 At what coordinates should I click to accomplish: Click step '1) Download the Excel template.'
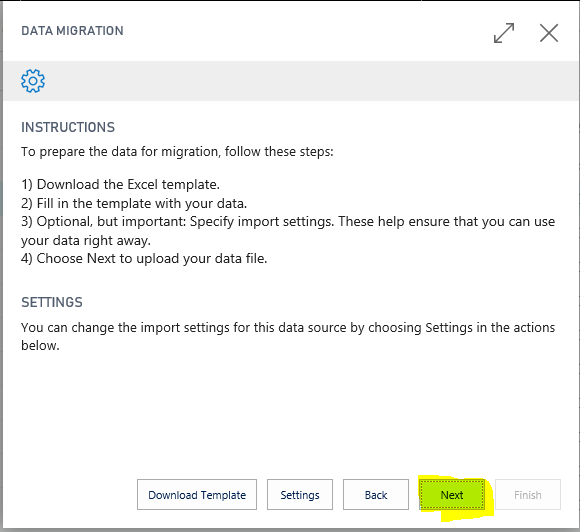121,184
